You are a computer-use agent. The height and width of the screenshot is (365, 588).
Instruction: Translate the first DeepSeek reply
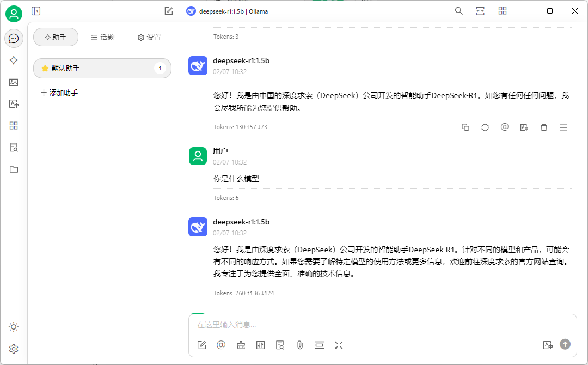point(524,127)
